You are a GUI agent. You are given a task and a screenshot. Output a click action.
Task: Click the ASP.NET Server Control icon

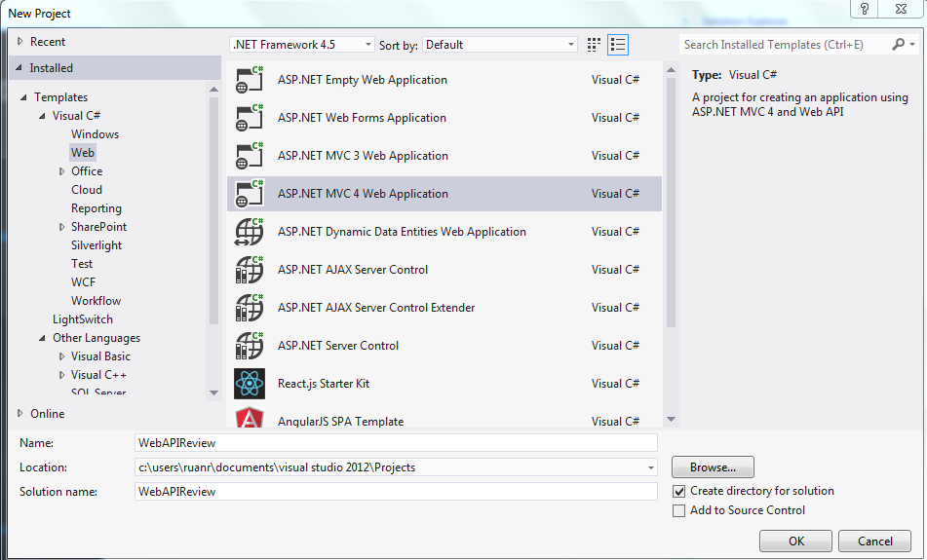click(249, 346)
